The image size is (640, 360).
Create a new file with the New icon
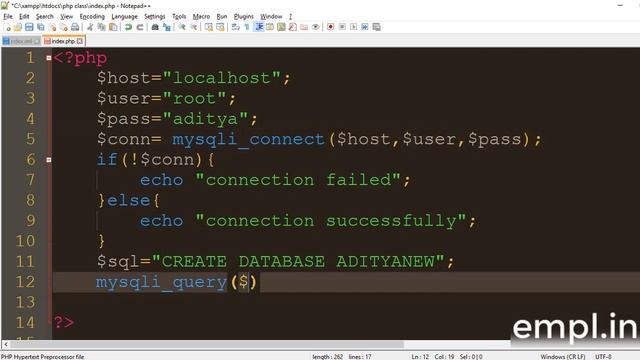[7, 27]
